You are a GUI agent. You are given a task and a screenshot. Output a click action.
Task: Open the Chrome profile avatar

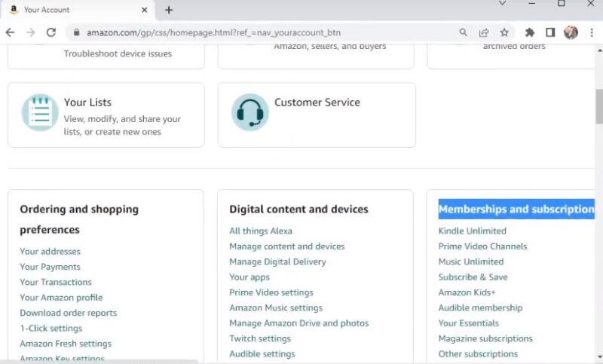coord(571,32)
